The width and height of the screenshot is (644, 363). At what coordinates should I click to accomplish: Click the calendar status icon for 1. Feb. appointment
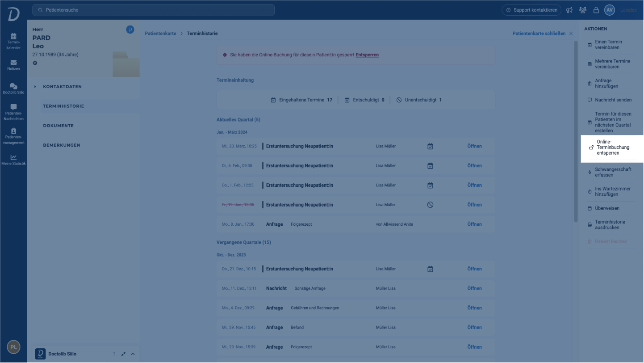point(430,185)
